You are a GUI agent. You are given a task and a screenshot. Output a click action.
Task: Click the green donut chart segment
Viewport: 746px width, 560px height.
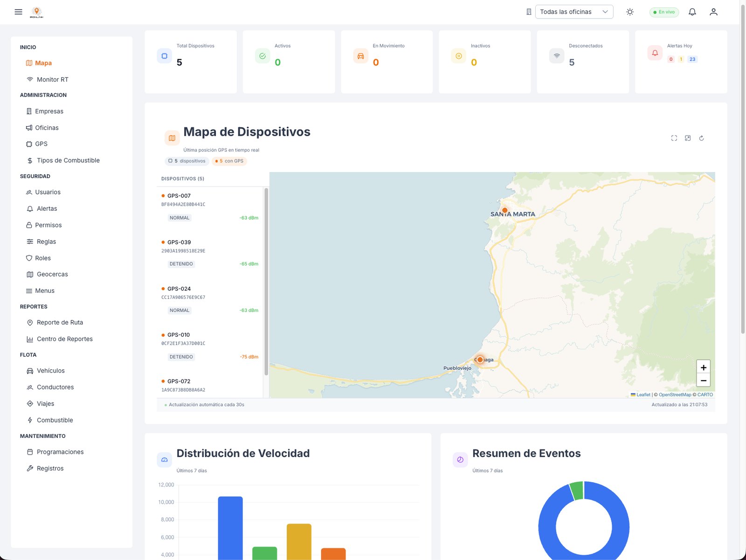pyautogui.click(x=577, y=491)
